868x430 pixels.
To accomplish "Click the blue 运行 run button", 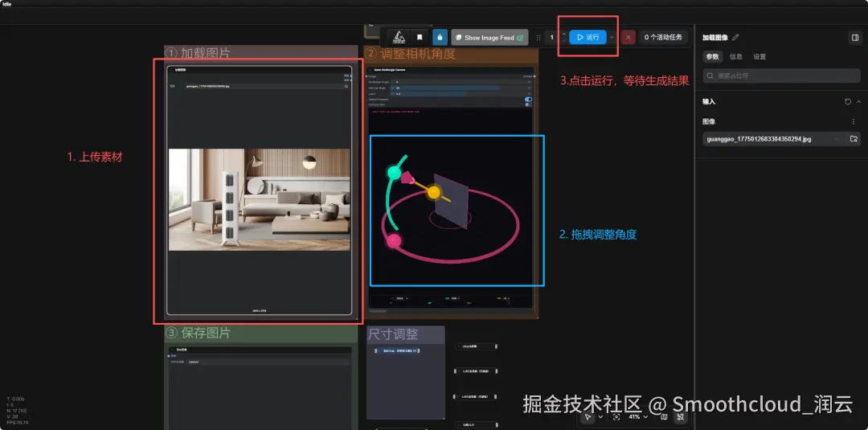I will [x=588, y=37].
